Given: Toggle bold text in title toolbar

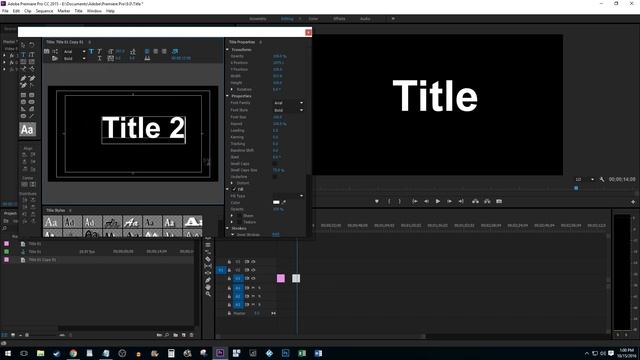Looking at the screenshot, I should [91, 51].
